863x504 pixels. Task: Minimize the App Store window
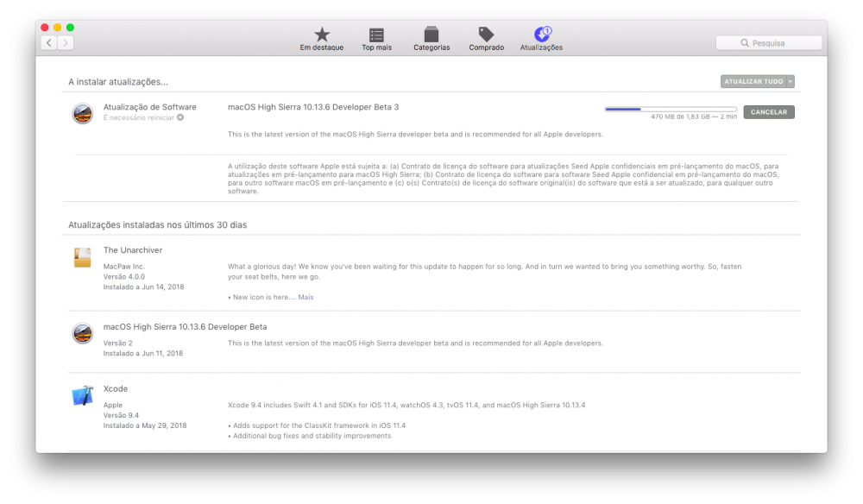[x=57, y=28]
